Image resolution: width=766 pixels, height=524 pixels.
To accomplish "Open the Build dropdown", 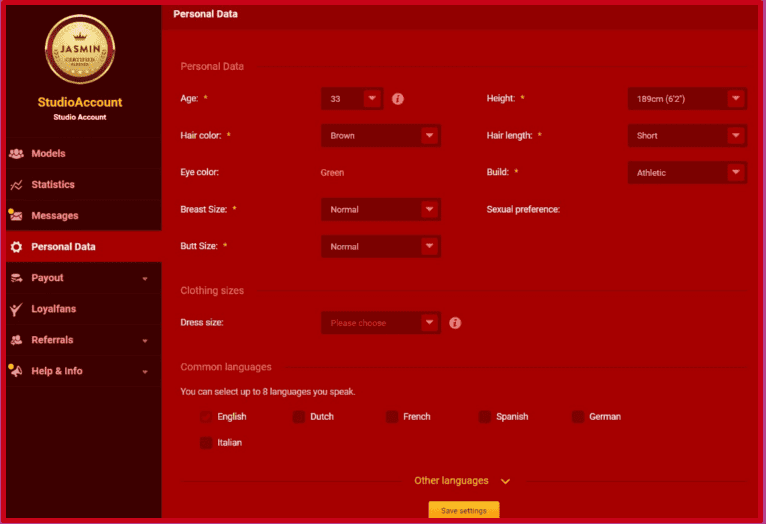I will tap(686, 173).
